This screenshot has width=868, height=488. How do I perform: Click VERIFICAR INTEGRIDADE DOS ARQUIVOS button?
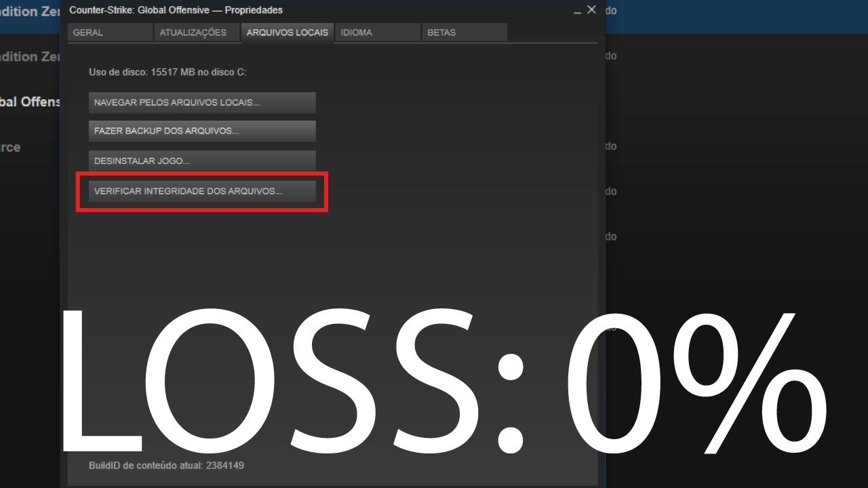202,192
